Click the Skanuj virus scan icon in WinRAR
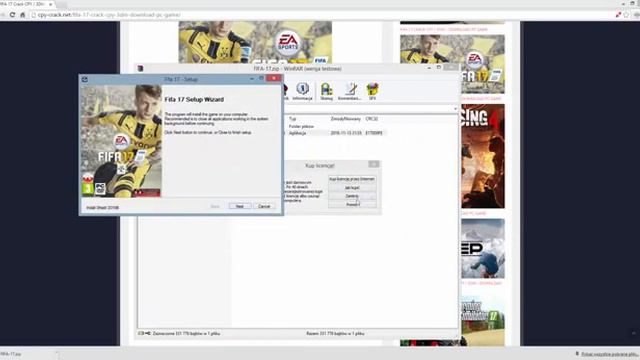This screenshot has height=360, width=640. pos(326,91)
